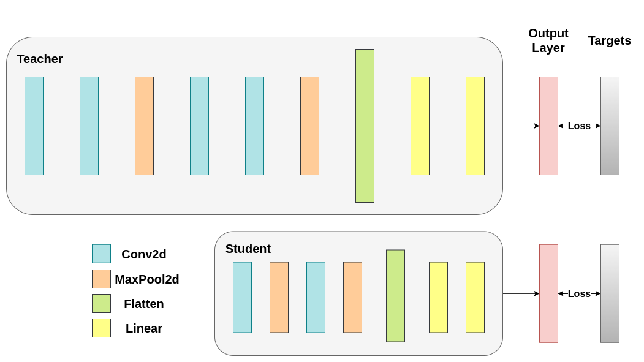Select the Student label text

point(248,249)
